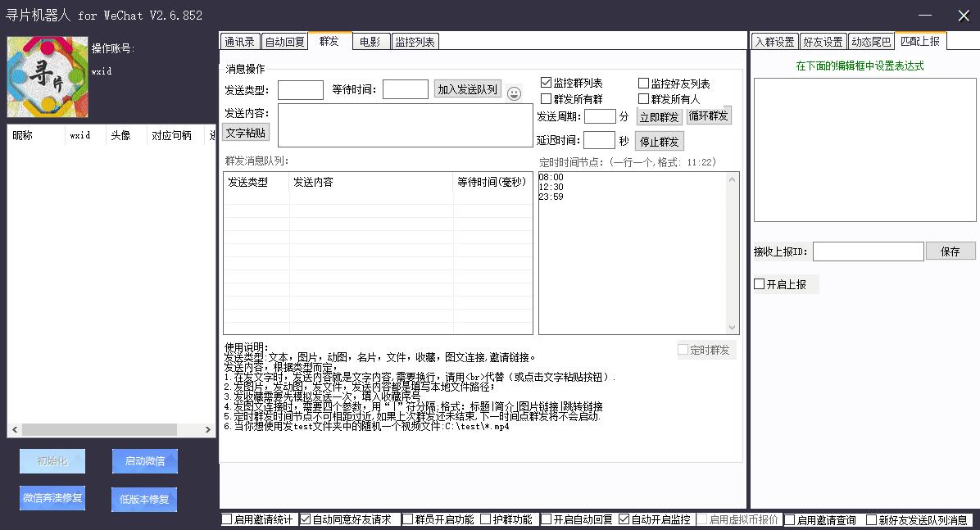The width and height of the screenshot is (980, 530).
Task: Check the 群发所有群 checkbox
Action: click(x=546, y=99)
